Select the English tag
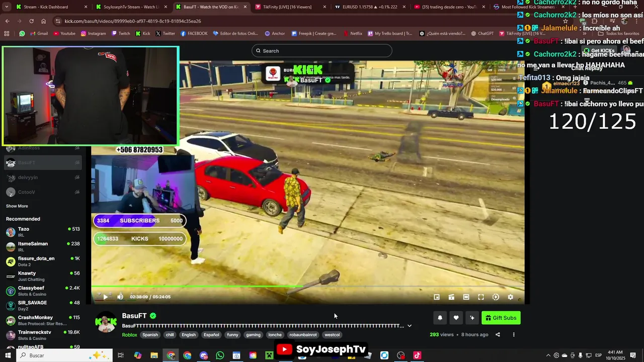This screenshot has width=644, height=362. [189, 335]
